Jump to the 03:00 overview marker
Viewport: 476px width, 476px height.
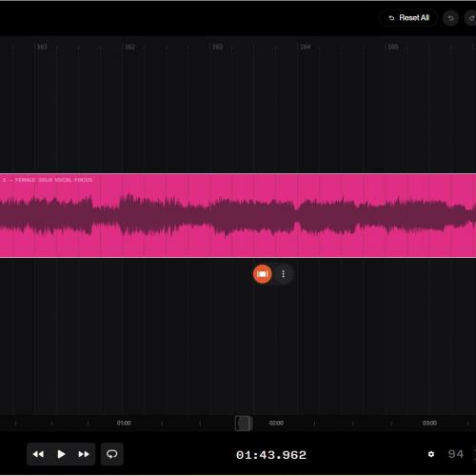(429, 423)
